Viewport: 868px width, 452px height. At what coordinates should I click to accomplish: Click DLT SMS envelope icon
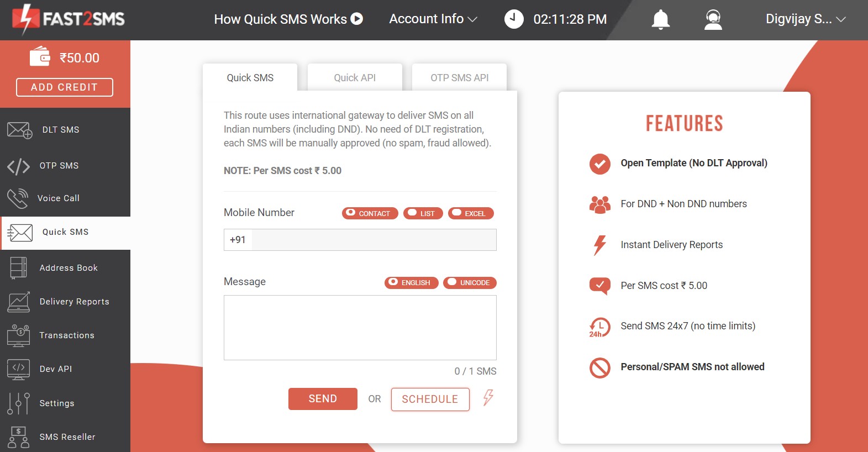click(x=19, y=130)
